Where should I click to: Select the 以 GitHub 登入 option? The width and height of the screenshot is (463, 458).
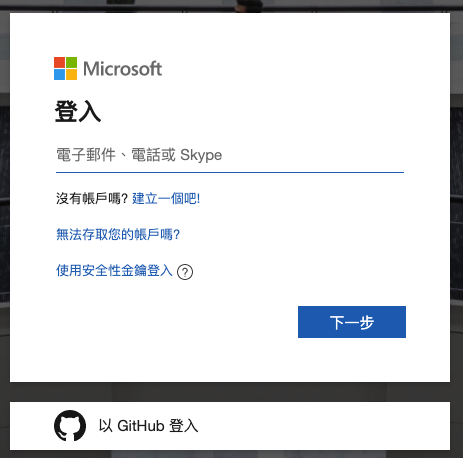pyautogui.click(x=230, y=426)
